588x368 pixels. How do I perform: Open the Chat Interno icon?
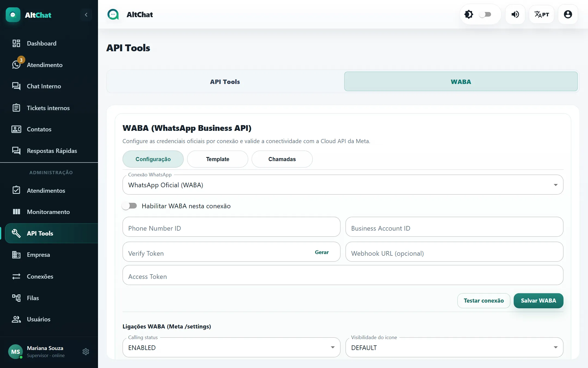tap(16, 86)
